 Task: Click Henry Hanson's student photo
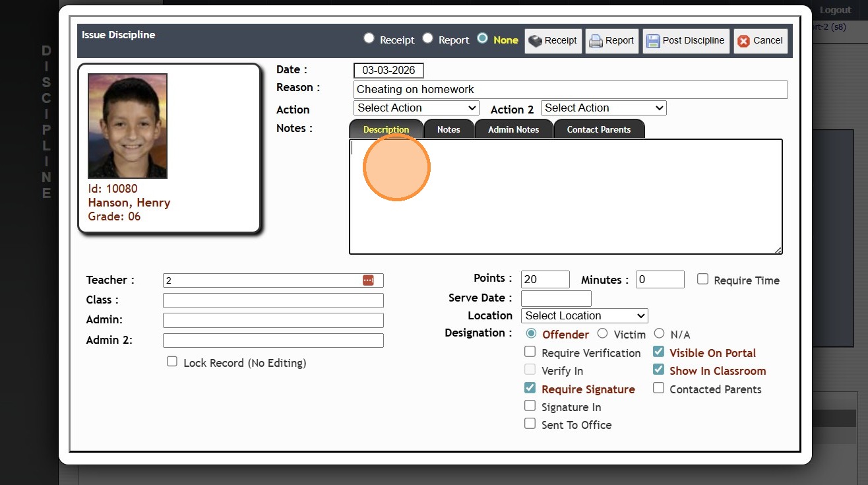point(127,126)
